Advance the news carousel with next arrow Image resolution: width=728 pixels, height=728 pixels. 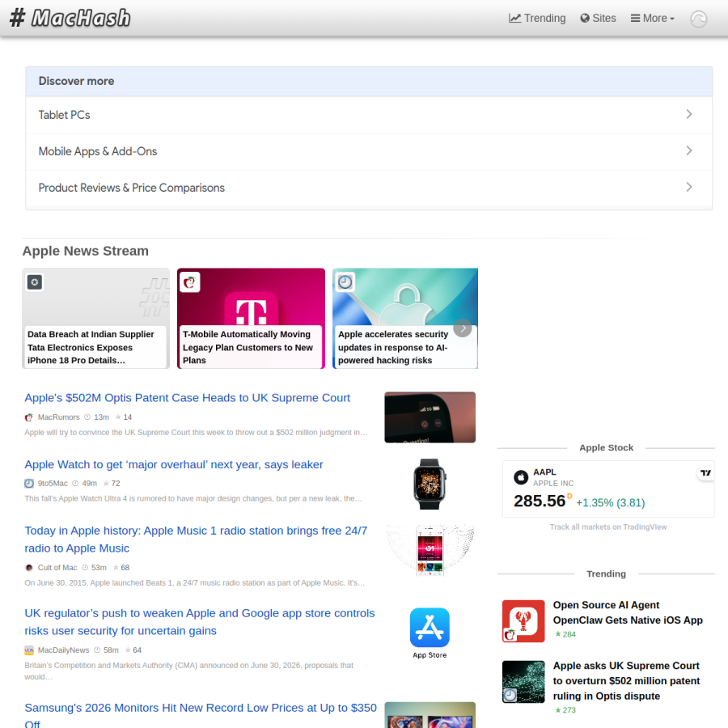click(x=463, y=328)
